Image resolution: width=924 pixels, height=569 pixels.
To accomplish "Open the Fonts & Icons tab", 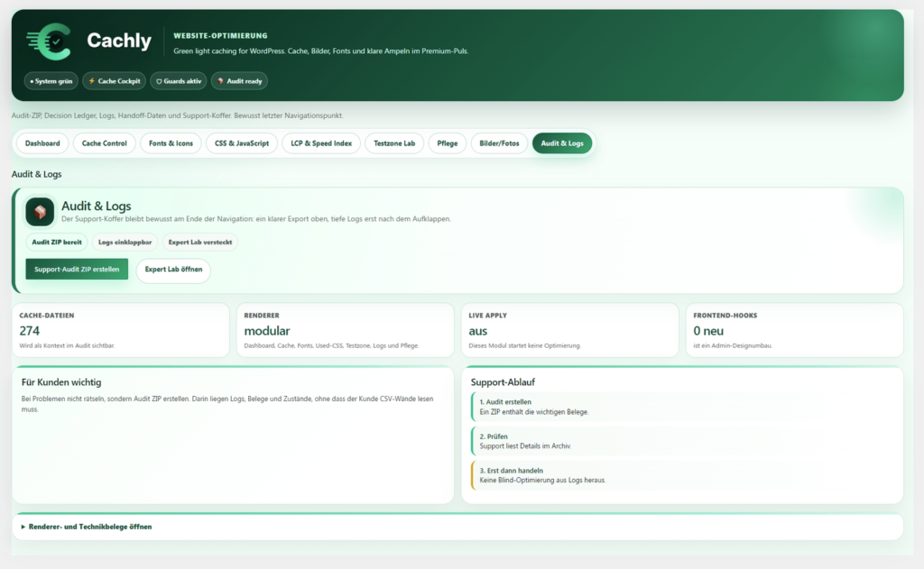I will click(171, 143).
